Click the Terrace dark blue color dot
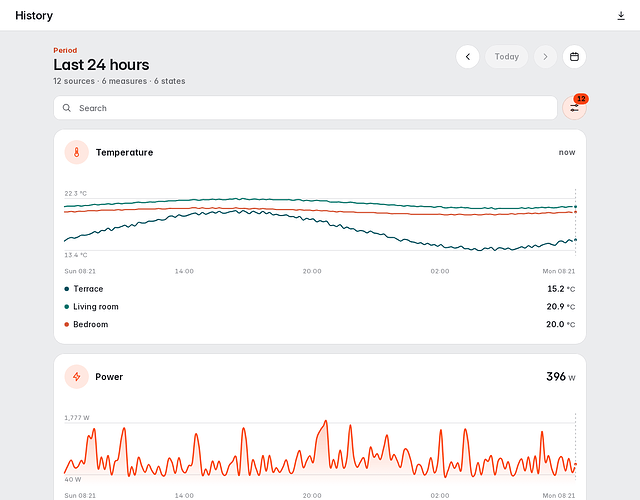The width and height of the screenshot is (640, 500). [x=67, y=289]
